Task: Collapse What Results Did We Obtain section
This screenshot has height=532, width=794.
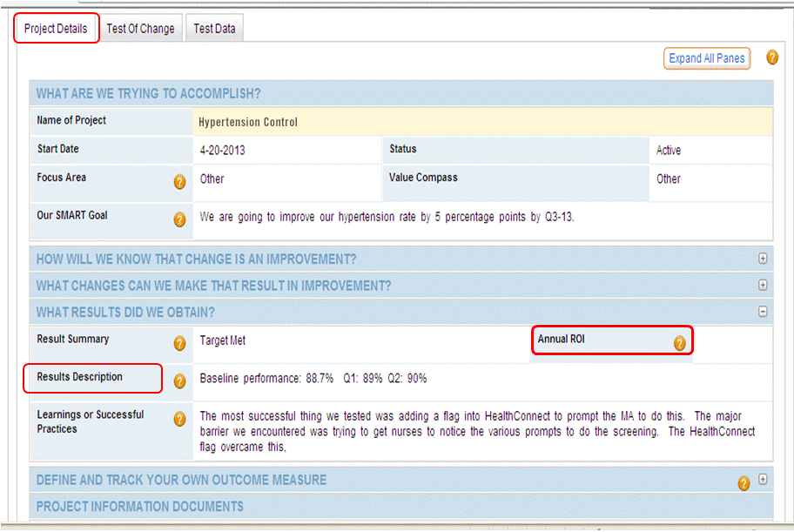Action: (763, 312)
